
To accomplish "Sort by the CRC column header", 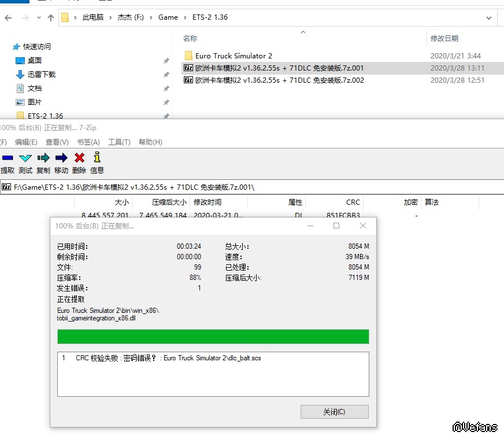I will click(353, 202).
